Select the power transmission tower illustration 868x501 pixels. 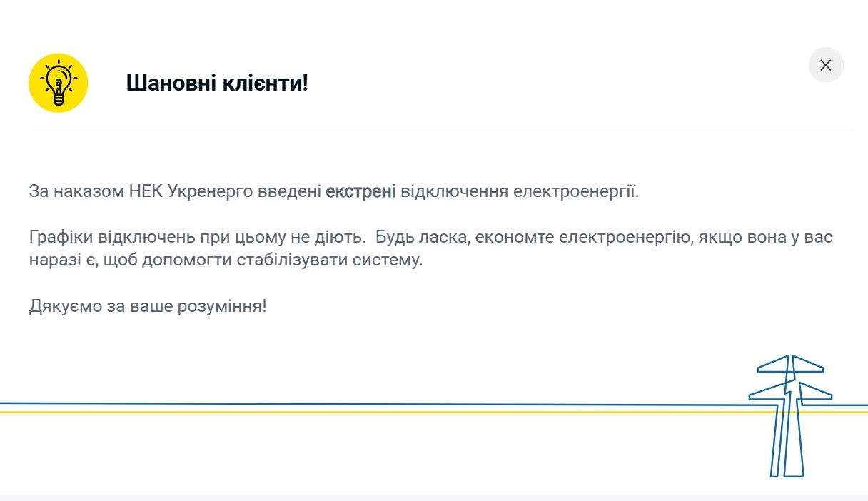[x=789, y=414]
